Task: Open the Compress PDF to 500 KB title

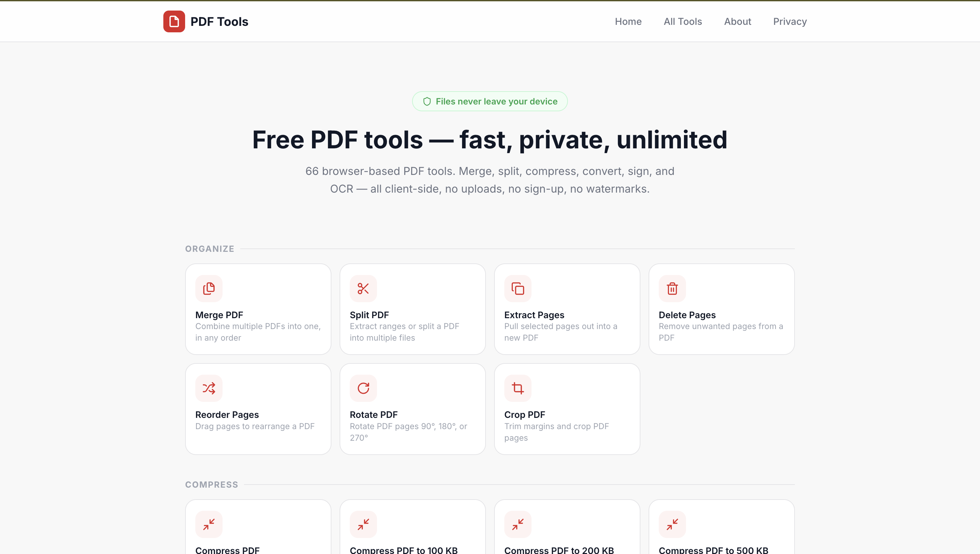Action: click(713, 550)
